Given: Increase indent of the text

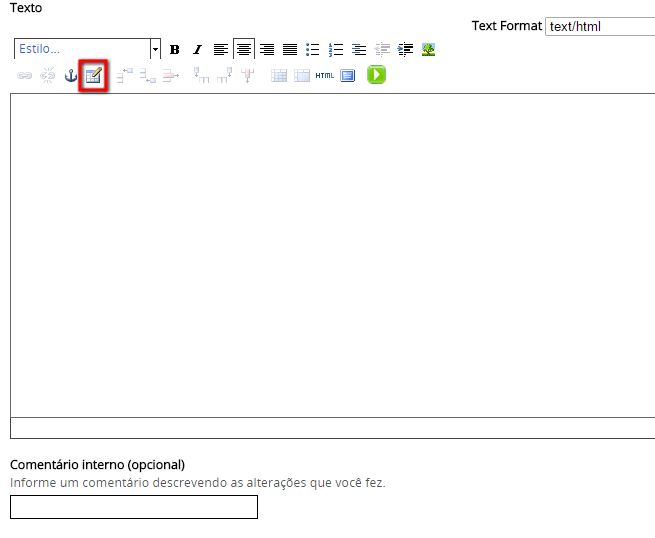Looking at the screenshot, I should [405, 50].
